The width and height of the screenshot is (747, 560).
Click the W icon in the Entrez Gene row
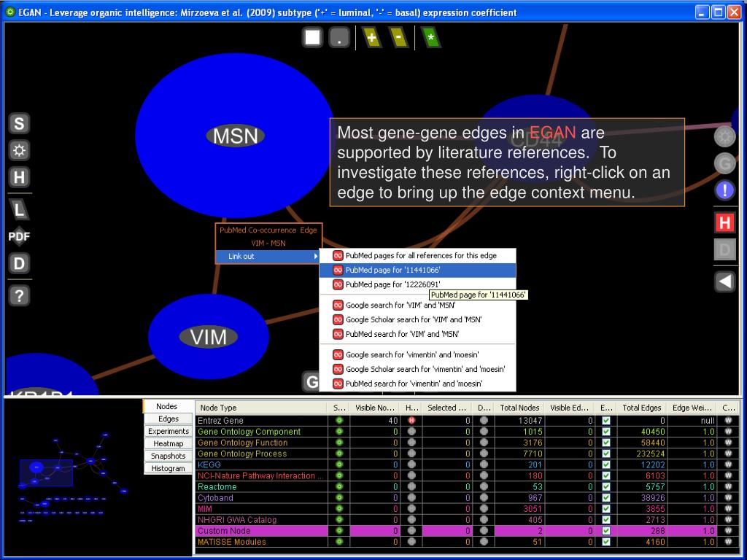728,421
